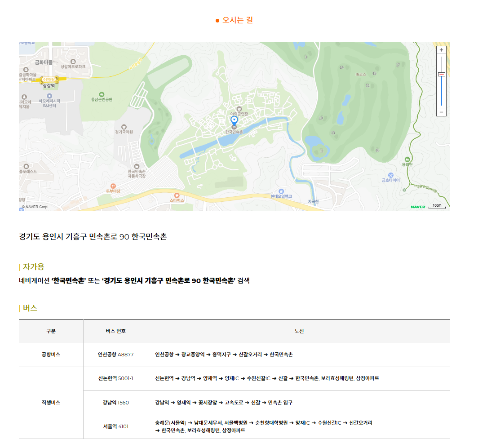Select the 상갈에트로파크 building icon
The width and height of the screenshot is (487, 448).
73,61
